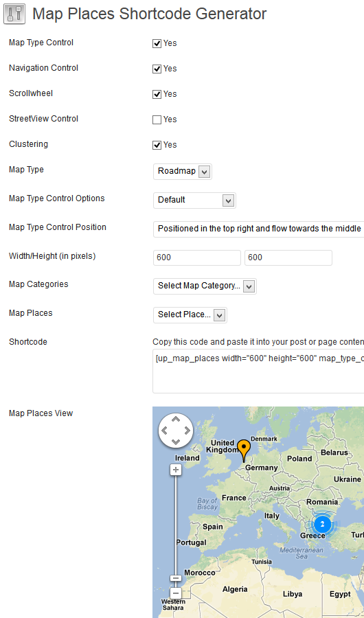
Task: Click 'Ukraine' country label on map
Action: point(347,479)
